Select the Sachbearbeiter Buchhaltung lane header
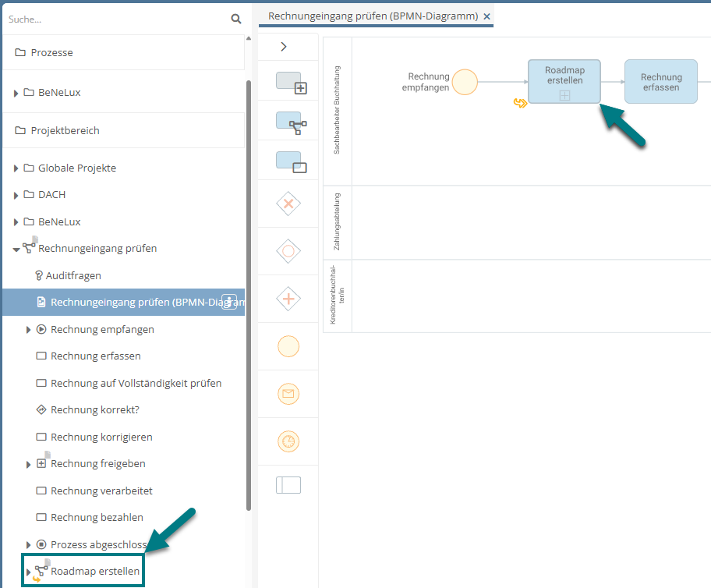 (x=337, y=111)
